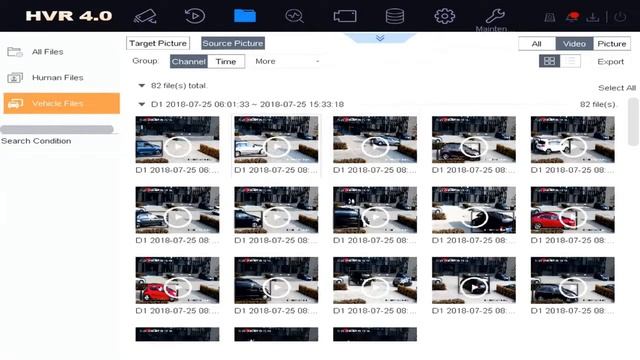Click the sidebar horizontal scrollbar
640x360 pixels.
[x=57, y=130]
